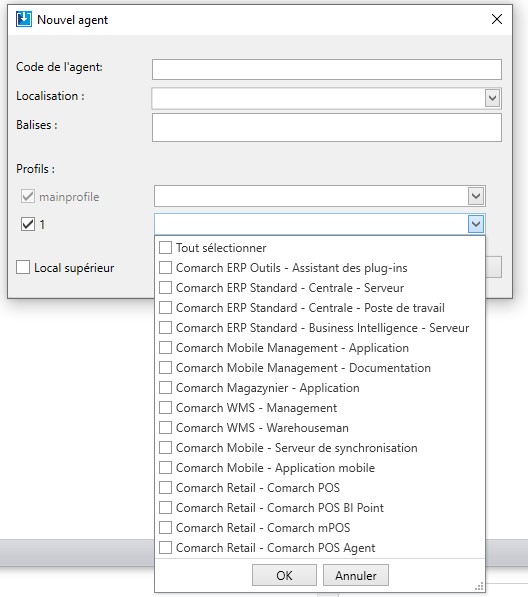
Task: Uncheck profile 1 checkbox
Action: [x=28, y=224]
